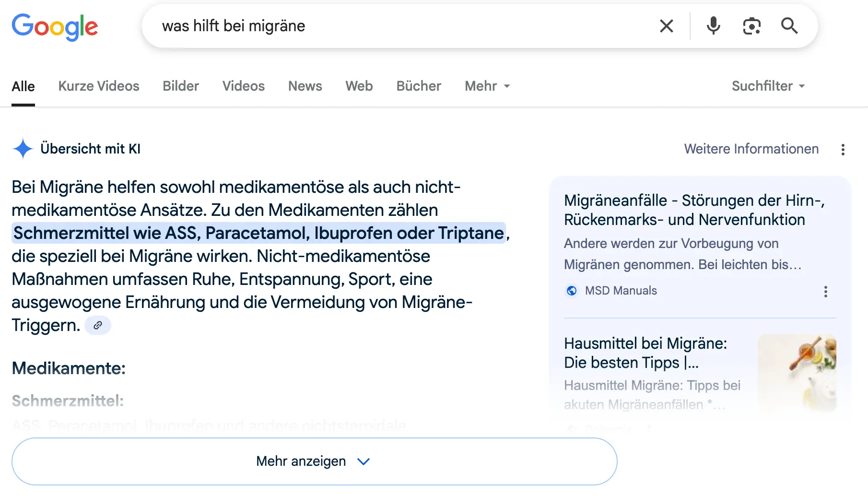
Task: Switch to the Videos tab
Action: point(244,86)
